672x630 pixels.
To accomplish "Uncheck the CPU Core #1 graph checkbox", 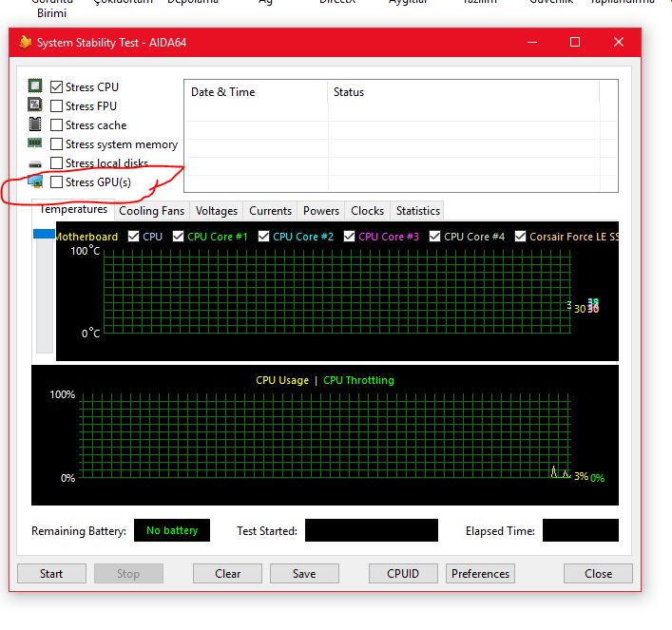I will tap(178, 237).
